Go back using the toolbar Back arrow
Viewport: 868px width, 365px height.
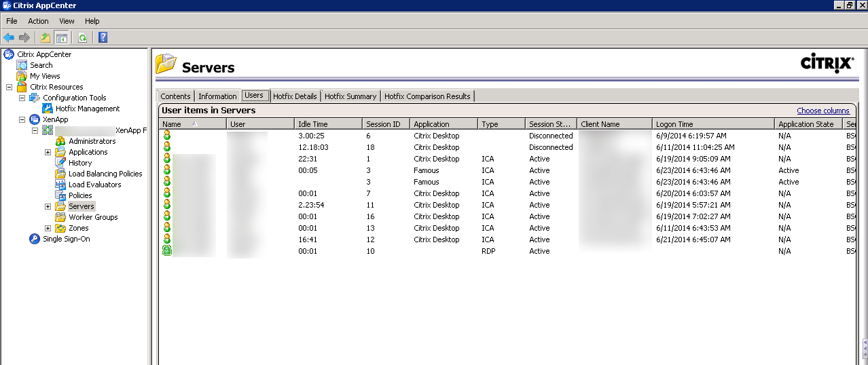(x=9, y=37)
